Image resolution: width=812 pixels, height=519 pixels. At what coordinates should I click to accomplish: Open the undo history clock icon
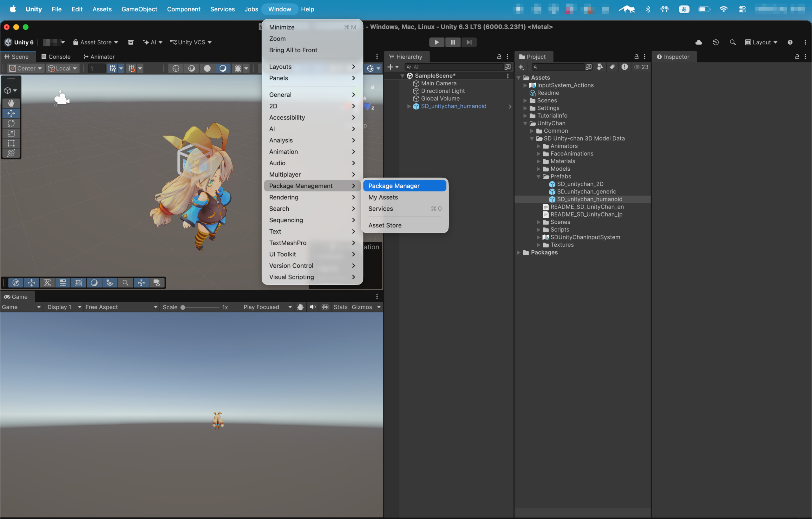[716, 42]
